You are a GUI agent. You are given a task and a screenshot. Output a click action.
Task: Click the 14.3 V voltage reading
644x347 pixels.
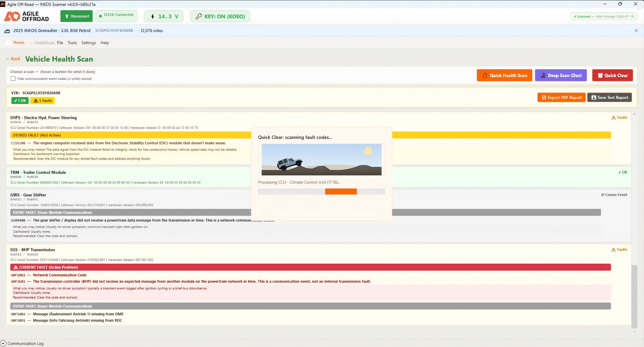(168, 17)
